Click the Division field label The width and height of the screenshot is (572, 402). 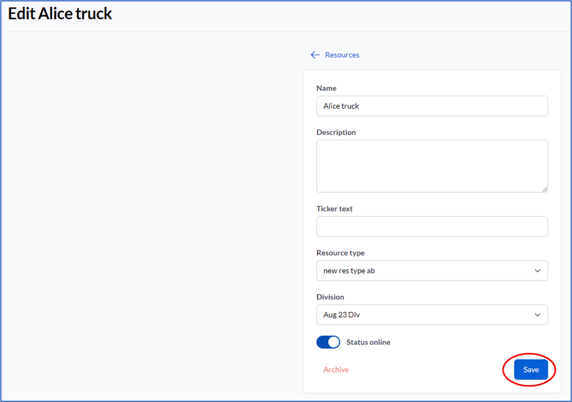click(x=330, y=297)
